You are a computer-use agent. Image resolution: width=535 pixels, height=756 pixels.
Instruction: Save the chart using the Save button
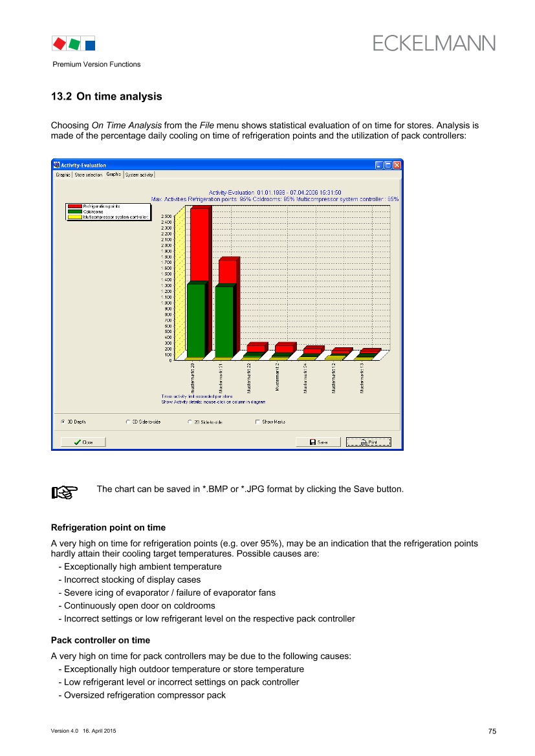point(318,442)
